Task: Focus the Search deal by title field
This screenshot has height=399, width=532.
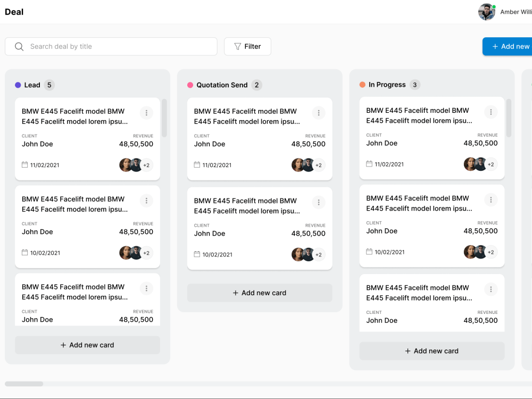Action: pos(111,46)
